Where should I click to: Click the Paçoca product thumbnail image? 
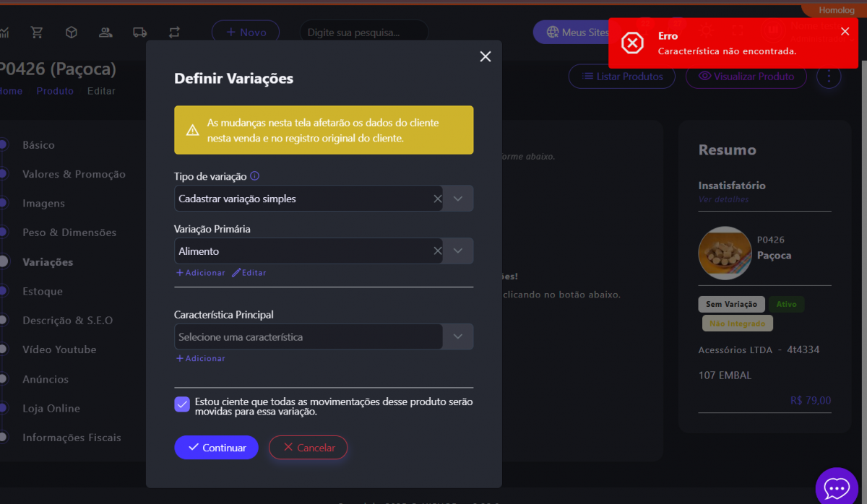click(725, 253)
